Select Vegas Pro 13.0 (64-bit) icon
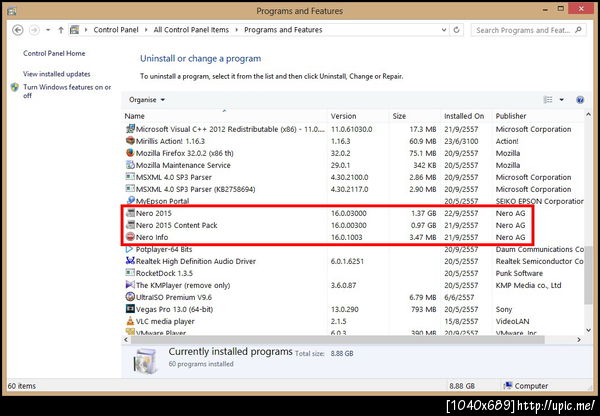The image size is (600, 416). click(130, 308)
